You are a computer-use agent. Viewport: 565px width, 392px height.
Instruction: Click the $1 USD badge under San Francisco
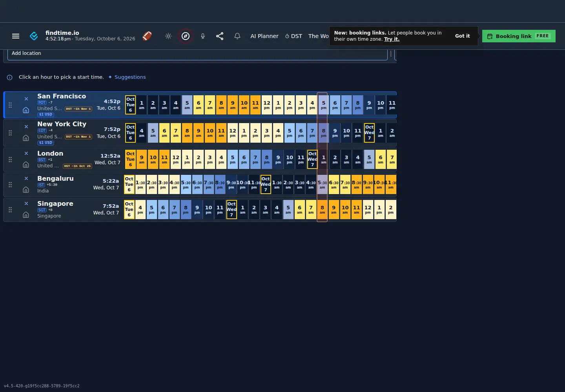(46, 114)
